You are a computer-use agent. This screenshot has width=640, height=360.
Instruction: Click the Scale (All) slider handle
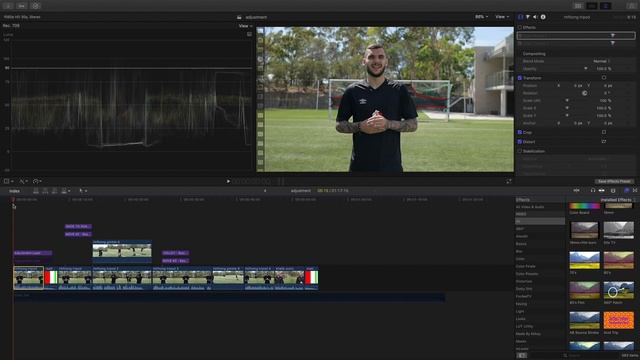coord(567,100)
